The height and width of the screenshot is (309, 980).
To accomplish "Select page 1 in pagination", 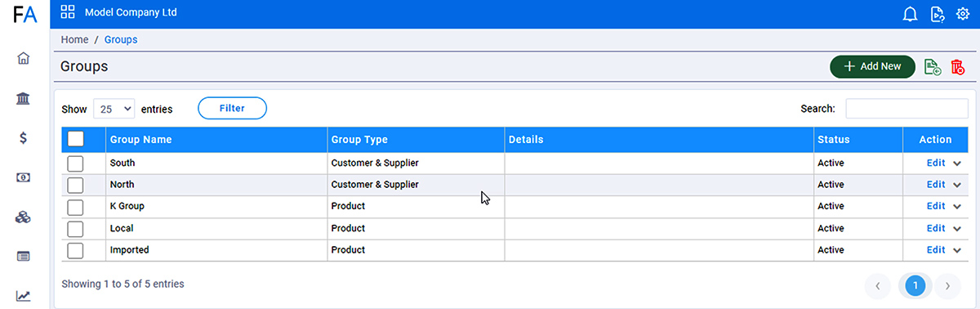I will (x=915, y=285).
